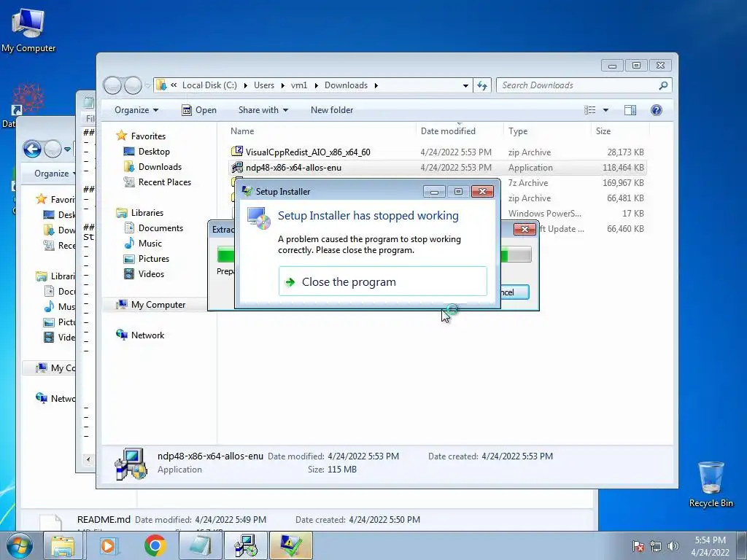Open address bar history dropdown arrow
Screen dimensions: 747x560
click(465, 85)
